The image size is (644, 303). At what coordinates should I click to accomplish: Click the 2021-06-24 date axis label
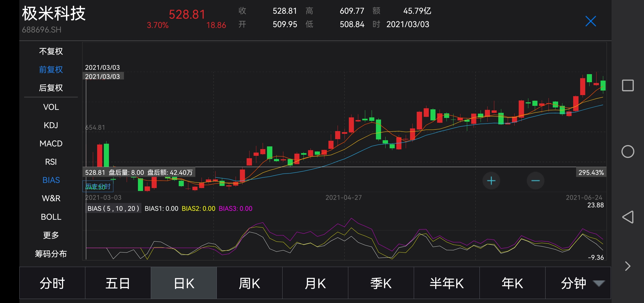(584, 198)
